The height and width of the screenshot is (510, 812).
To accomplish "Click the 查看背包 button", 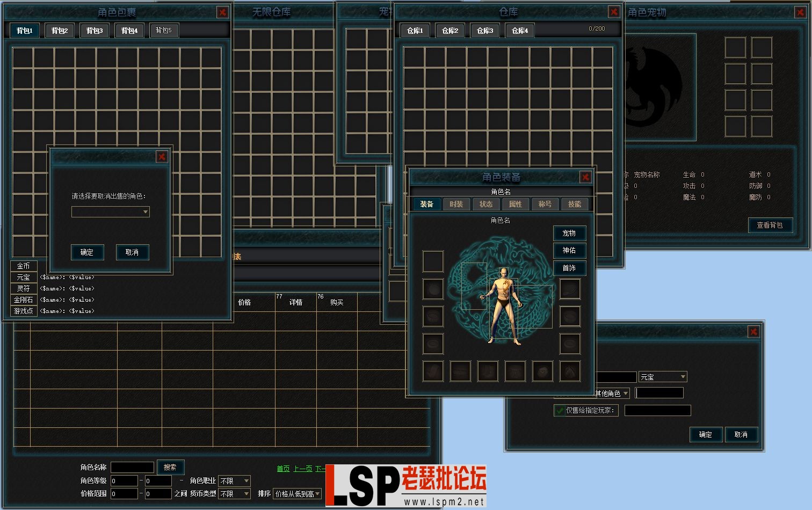I will point(770,225).
